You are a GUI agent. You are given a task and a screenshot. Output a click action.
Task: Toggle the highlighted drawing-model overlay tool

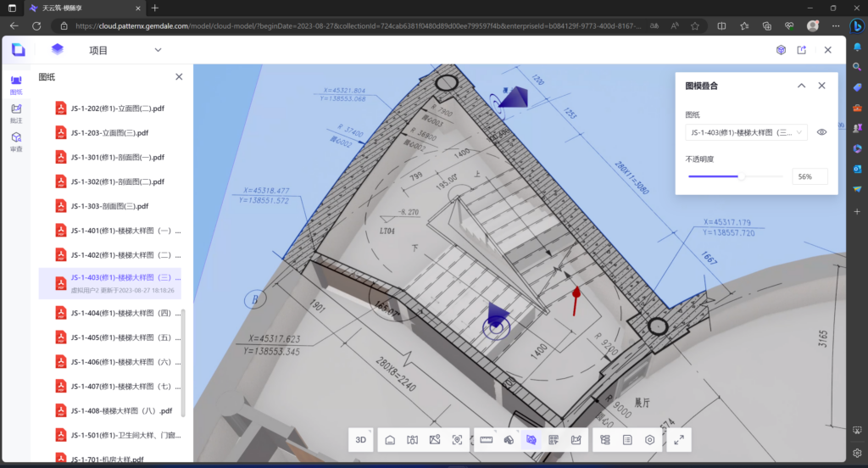[x=531, y=440]
